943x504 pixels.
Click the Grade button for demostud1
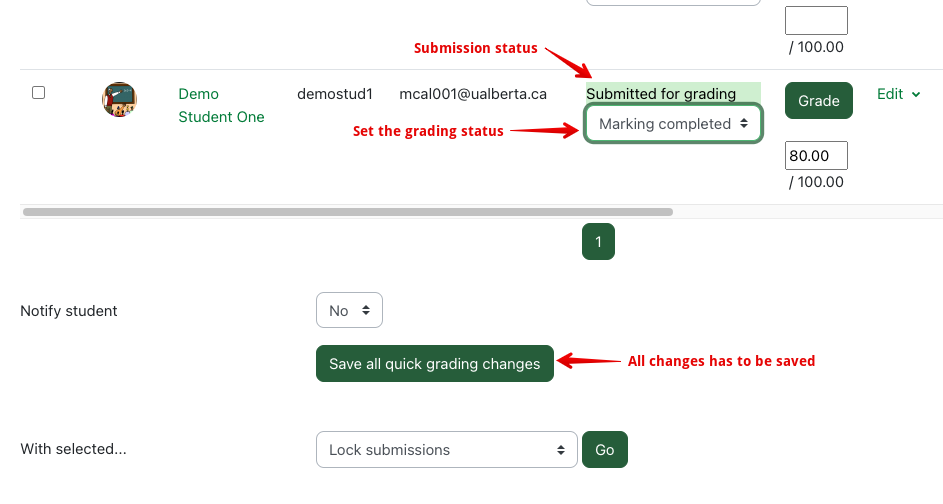(818, 101)
